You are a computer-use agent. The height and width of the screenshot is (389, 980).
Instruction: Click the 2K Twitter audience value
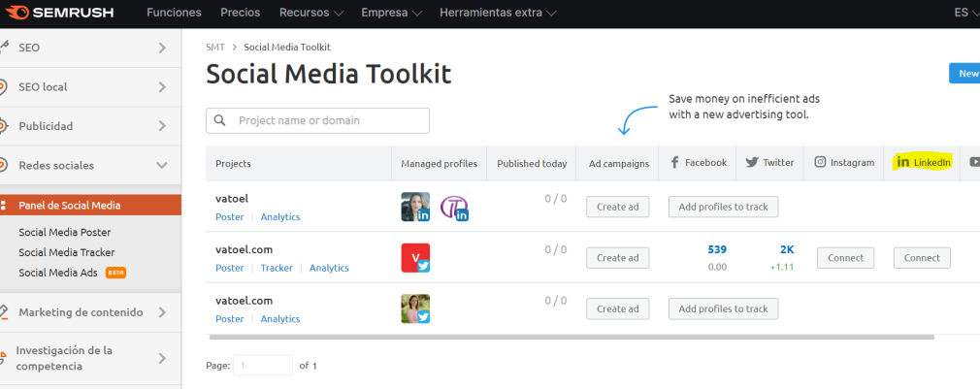tap(787, 249)
